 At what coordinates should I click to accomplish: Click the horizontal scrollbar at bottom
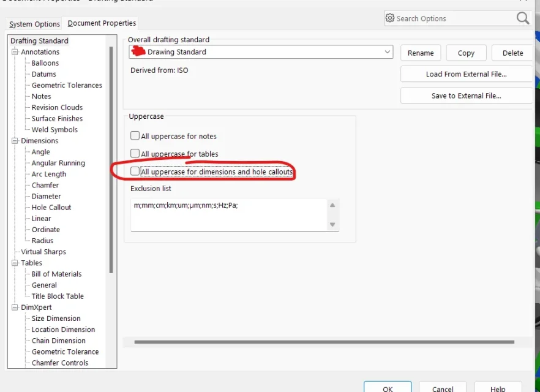point(324,342)
